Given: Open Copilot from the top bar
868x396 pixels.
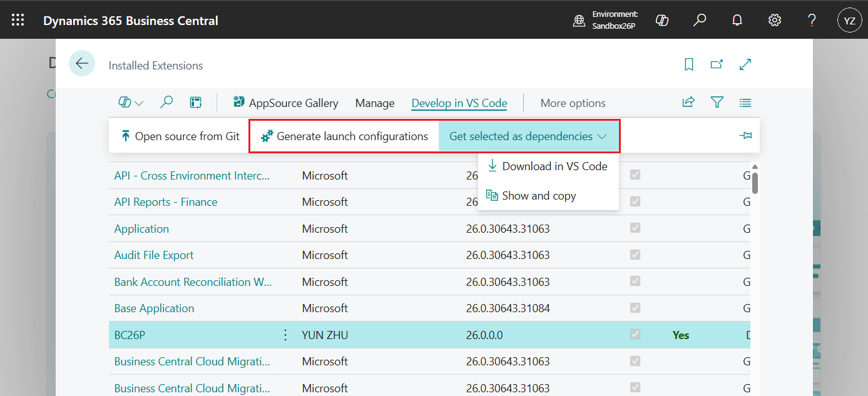Looking at the screenshot, I should coord(662,19).
